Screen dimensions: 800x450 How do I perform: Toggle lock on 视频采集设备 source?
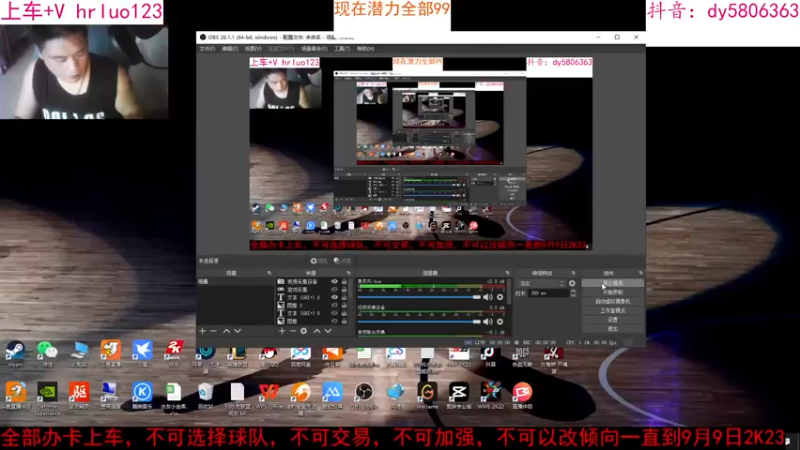click(x=344, y=281)
